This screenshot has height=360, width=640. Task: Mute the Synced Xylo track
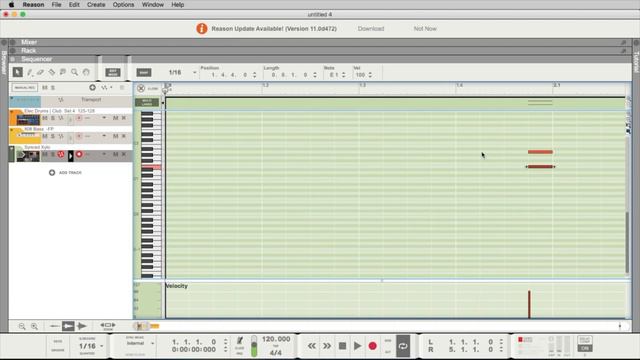click(45, 154)
